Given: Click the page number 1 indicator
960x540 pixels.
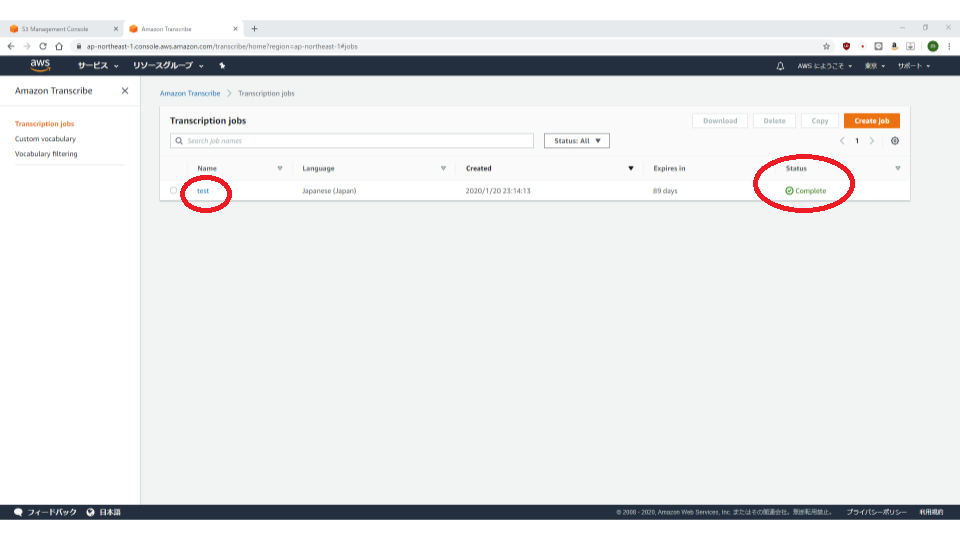Looking at the screenshot, I should 857,141.
